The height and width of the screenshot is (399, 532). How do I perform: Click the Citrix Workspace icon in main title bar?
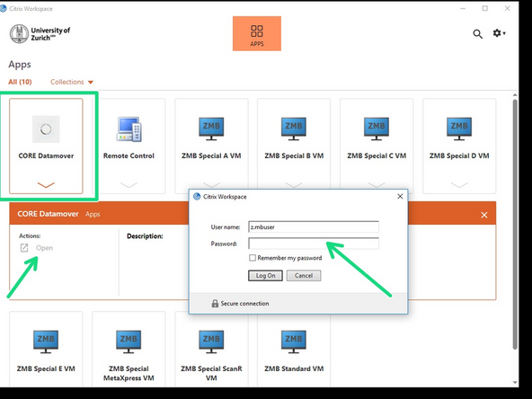point(4,8)
